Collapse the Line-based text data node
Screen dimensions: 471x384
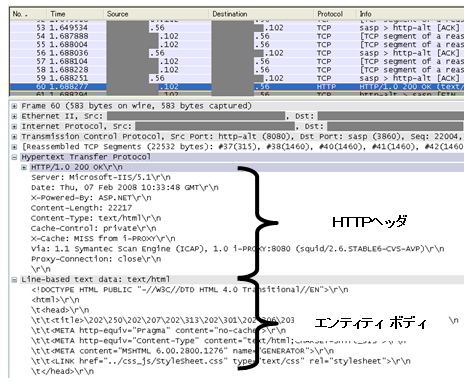[14, 280]
